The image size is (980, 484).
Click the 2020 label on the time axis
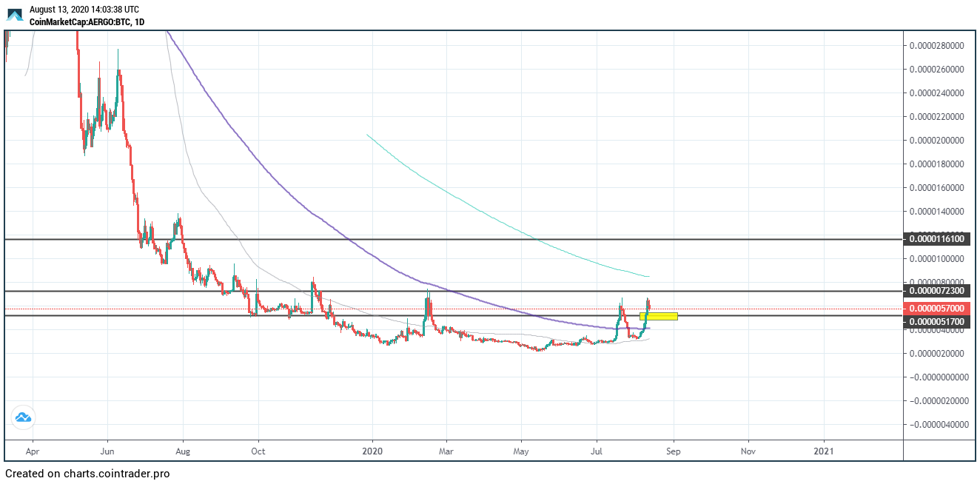373,449
